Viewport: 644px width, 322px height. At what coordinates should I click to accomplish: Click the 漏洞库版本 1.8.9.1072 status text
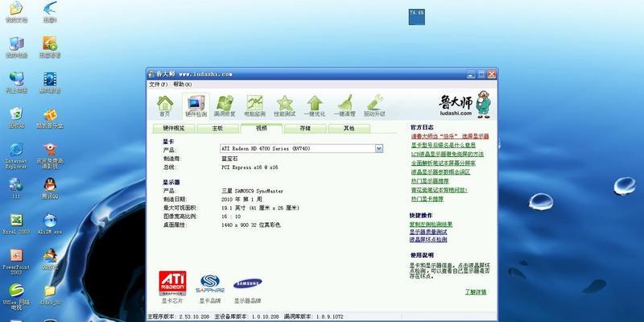(313, 317)
